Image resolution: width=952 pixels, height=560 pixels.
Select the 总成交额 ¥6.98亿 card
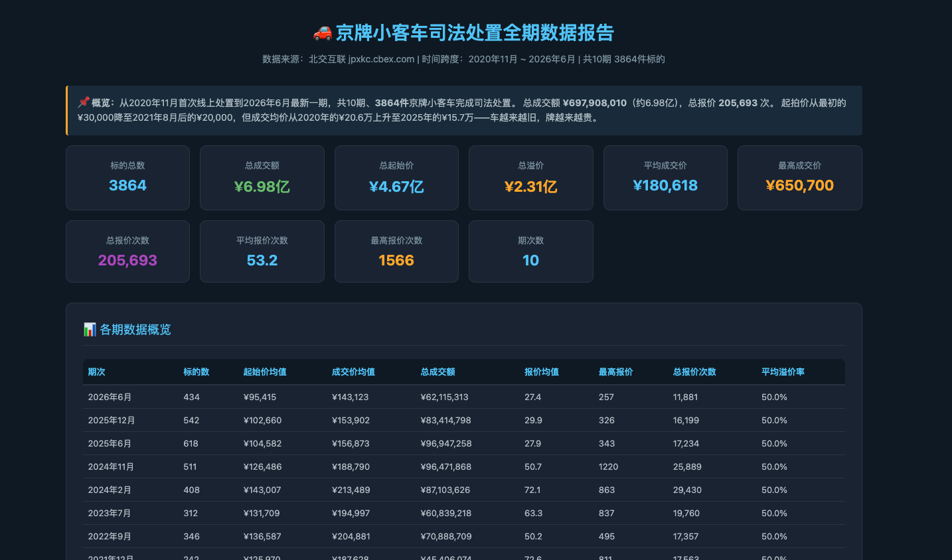(x=262, y=178)
